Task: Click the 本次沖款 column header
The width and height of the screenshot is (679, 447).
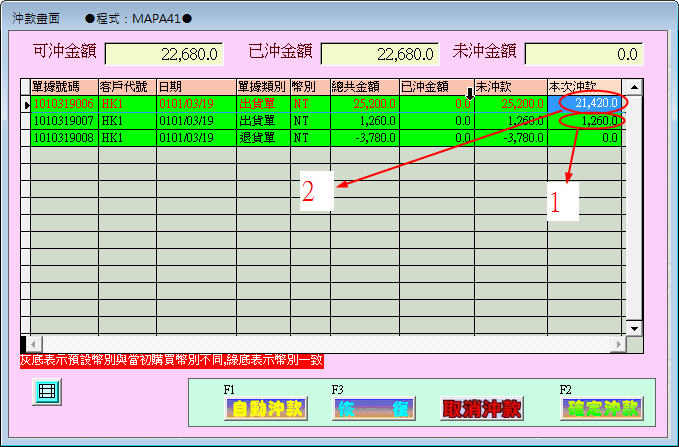Action: click(x=585, y=87)
